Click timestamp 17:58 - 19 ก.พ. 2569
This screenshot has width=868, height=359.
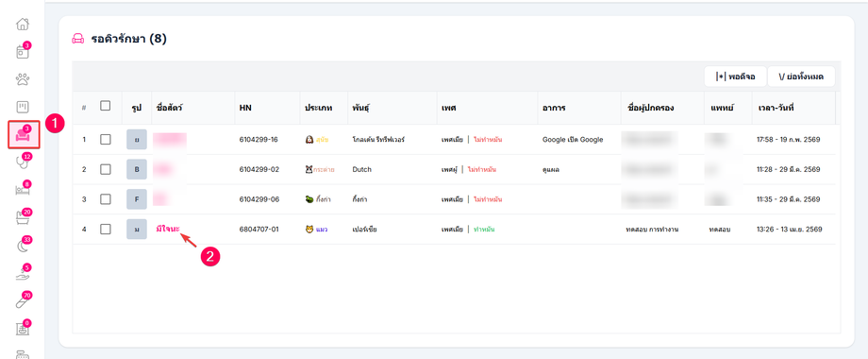(x=789, y=140)
